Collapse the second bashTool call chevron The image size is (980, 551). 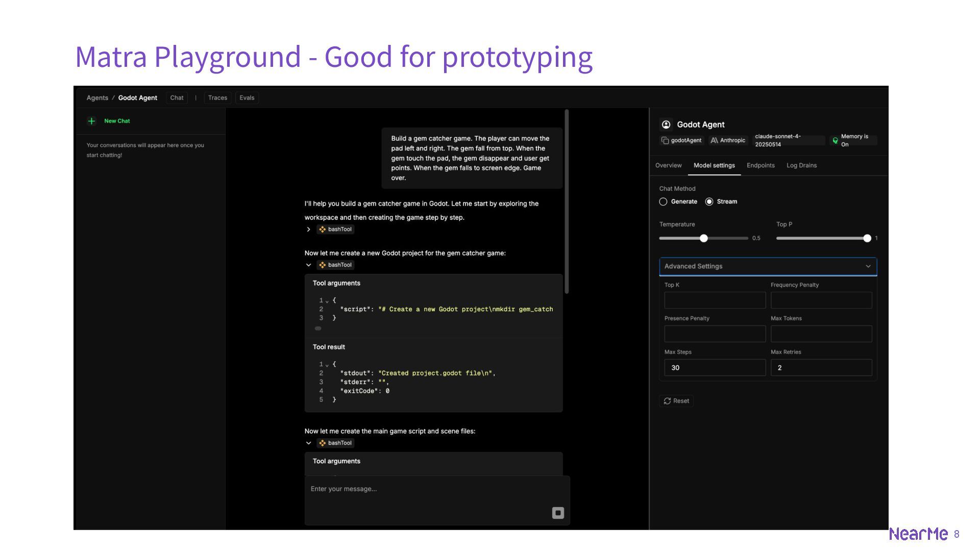point(308,265)
